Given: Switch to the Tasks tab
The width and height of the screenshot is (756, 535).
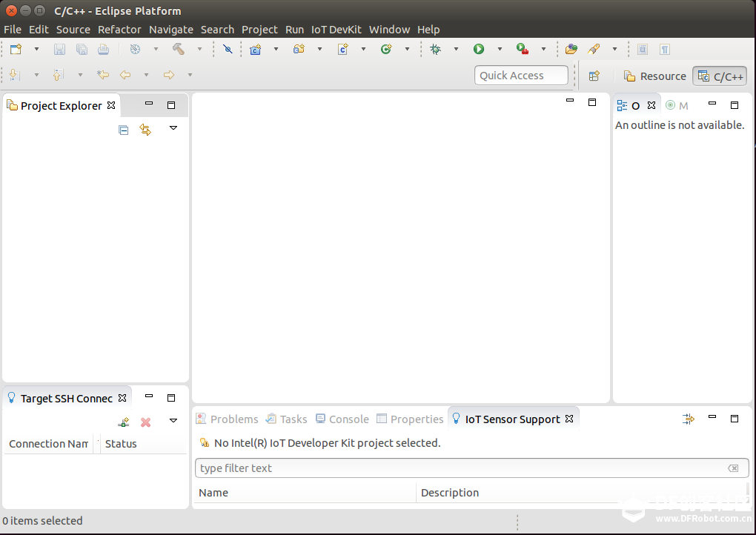Looking at the screenshot, I should 286,419.
